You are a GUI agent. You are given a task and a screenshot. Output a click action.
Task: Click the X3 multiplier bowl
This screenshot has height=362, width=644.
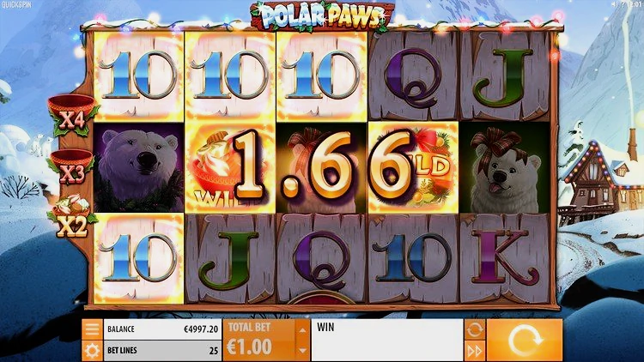click(x=72, y=167)
